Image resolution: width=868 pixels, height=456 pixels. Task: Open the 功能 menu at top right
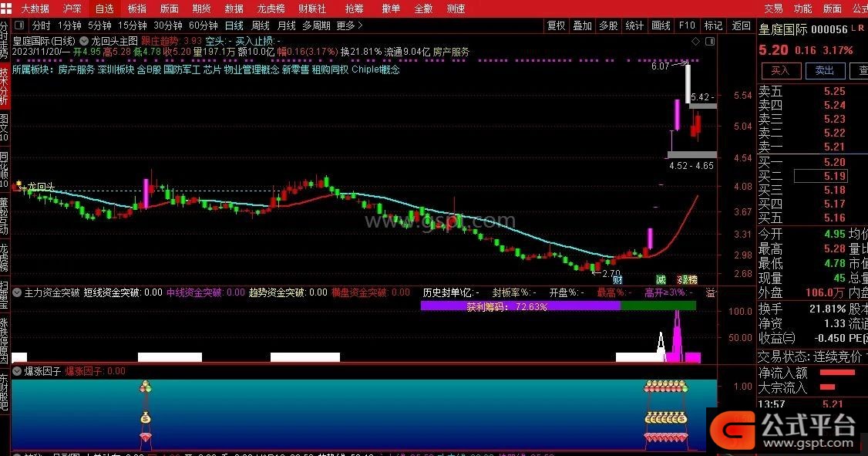click(802, 8)
